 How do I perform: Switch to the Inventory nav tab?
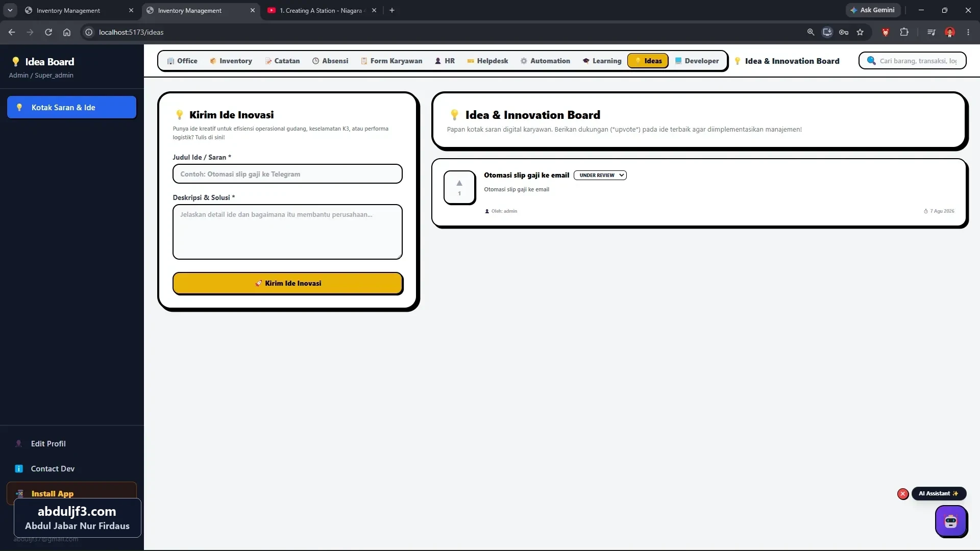(x=231, y=61)
